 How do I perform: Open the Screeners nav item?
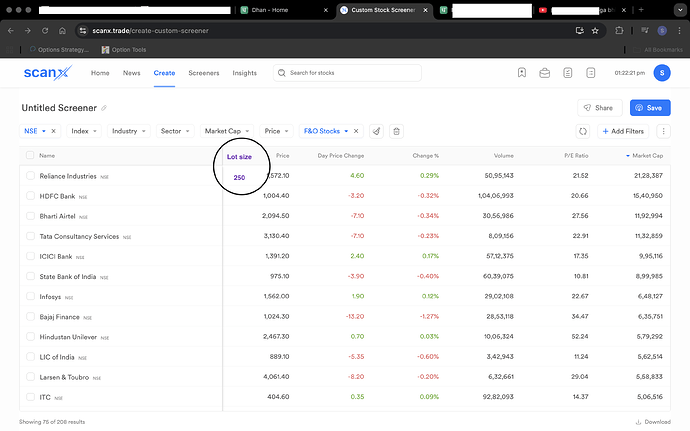pyautogui.click(x=204, y=73)
